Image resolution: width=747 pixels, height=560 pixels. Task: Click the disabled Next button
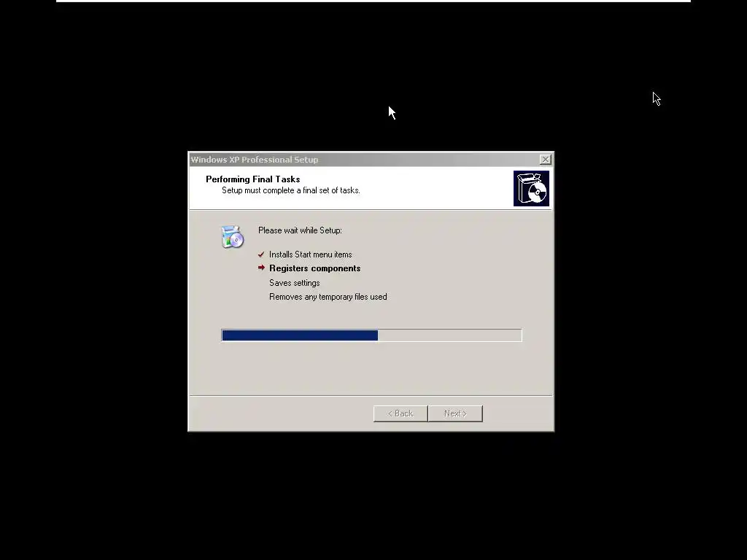455,413
